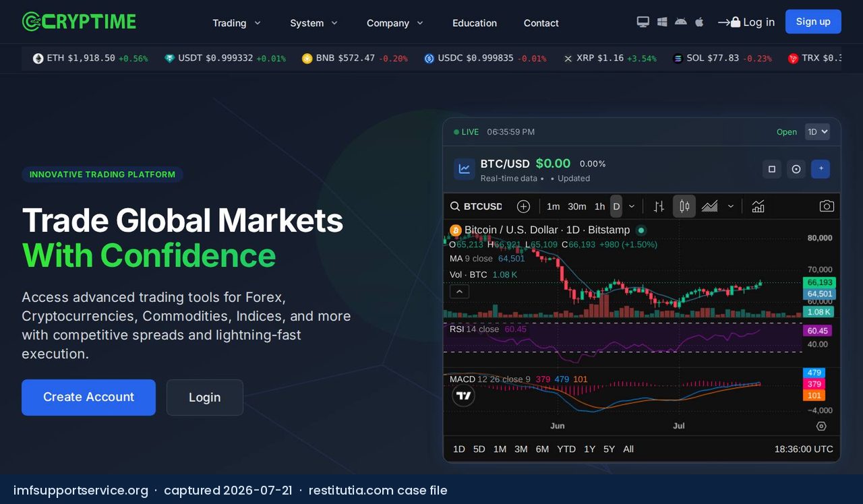This screenshot has height=504, width=863.
Task: Select the 1M range tab
Action: [500, 449]
